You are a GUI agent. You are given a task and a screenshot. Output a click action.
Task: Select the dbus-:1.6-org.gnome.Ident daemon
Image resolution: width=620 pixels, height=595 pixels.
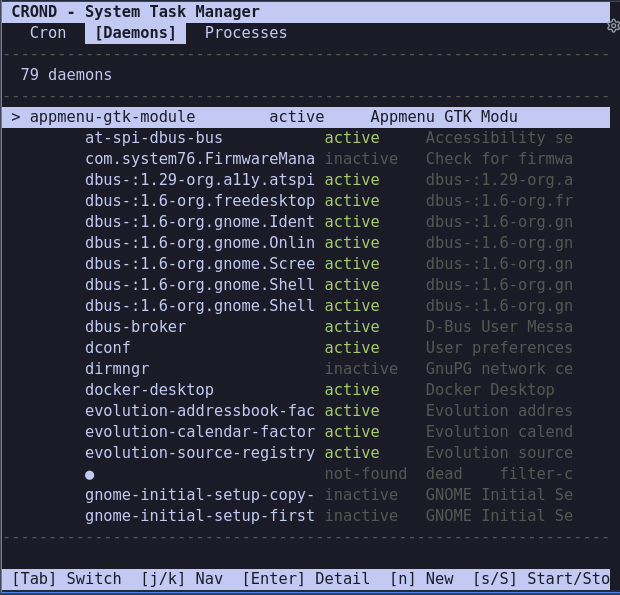[200, 222]
